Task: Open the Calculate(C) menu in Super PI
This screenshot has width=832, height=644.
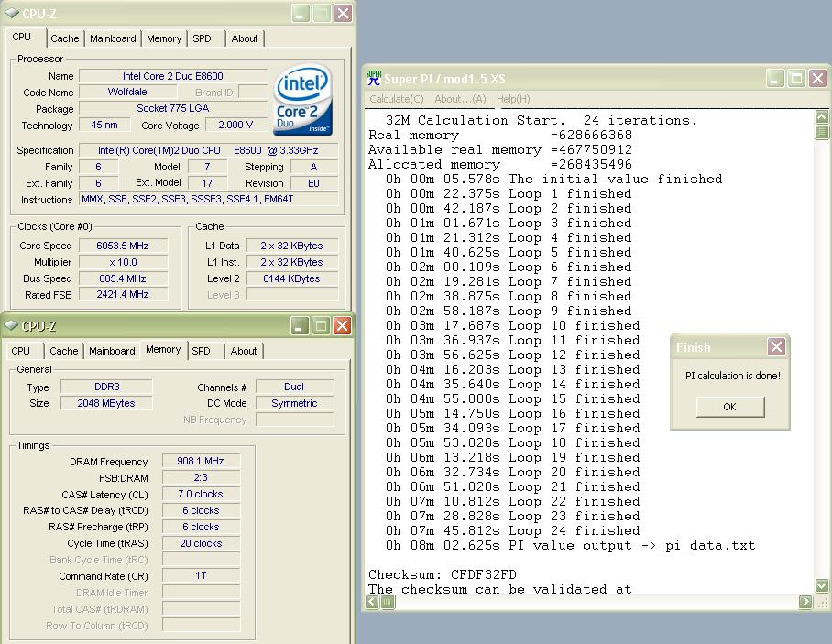Action: [397, 99]
